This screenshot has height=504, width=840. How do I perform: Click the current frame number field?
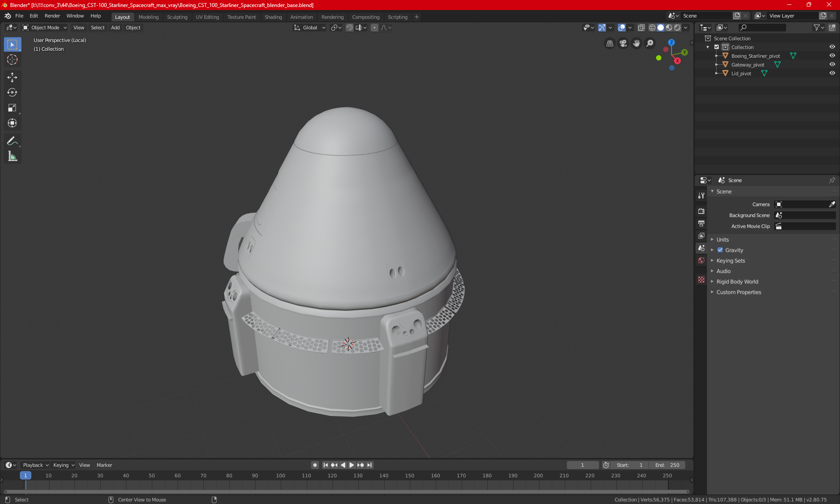click(x=582, y=465)
